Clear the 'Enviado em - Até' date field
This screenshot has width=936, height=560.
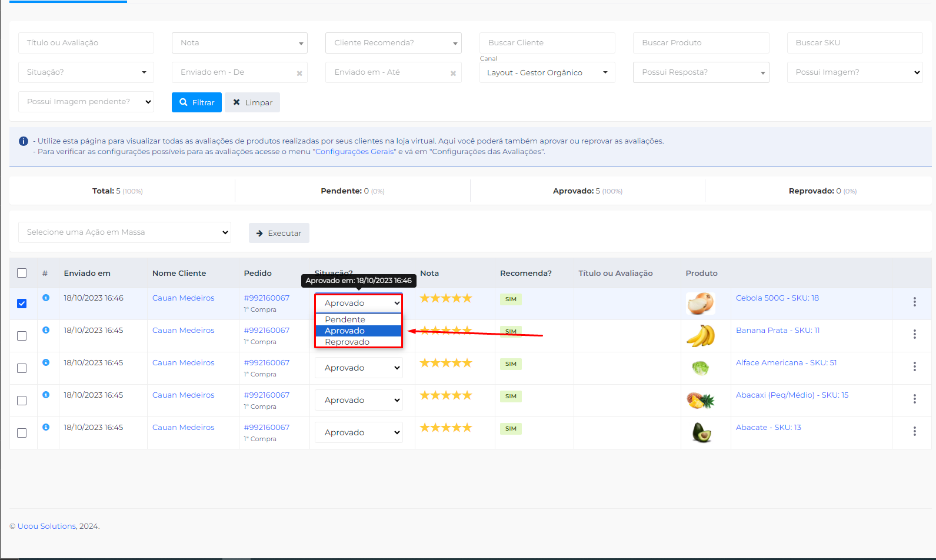click(453, 74)
